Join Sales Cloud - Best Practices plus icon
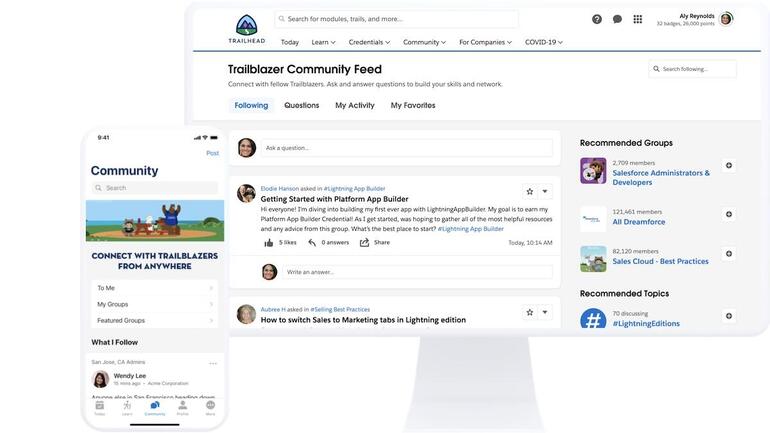 729,254
